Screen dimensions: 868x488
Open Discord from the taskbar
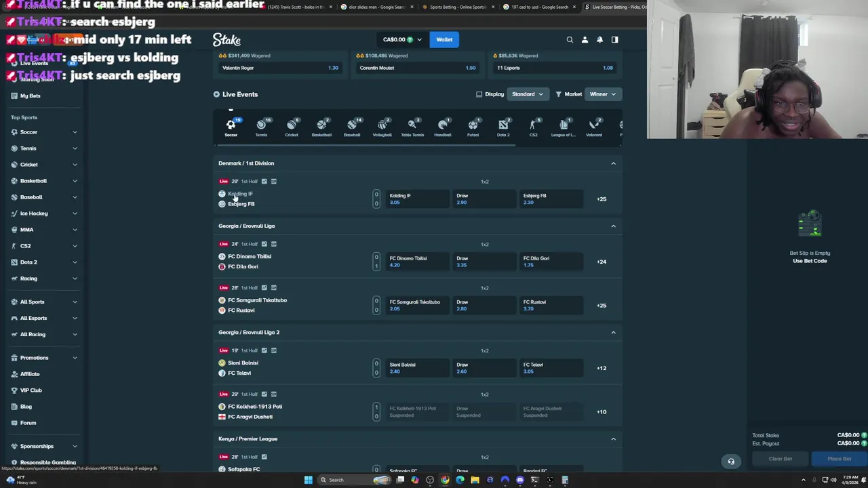pos(520,480)
